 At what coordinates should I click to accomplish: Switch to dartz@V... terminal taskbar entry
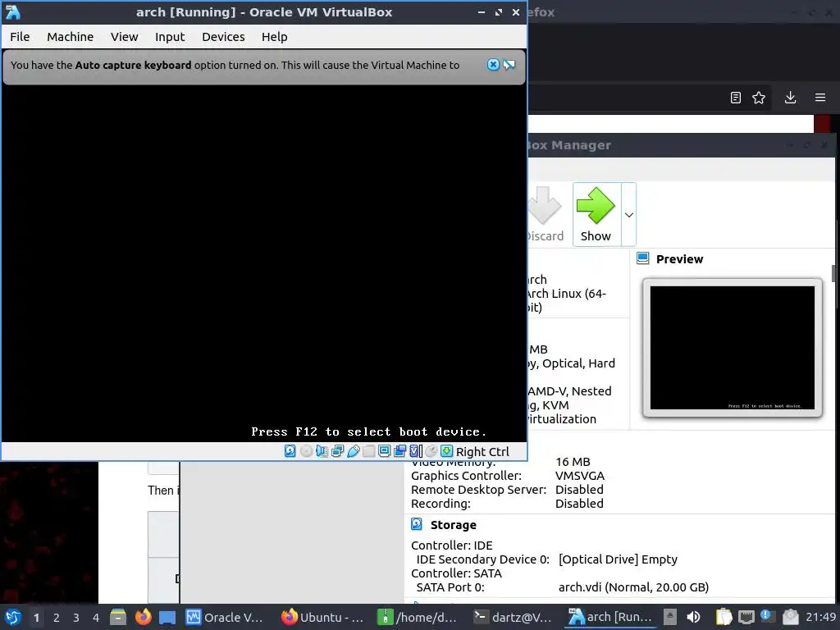pos(513,617)
